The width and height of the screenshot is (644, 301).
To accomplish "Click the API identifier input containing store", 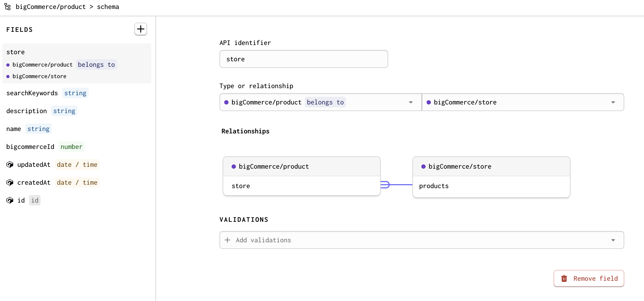I will 304,59.
